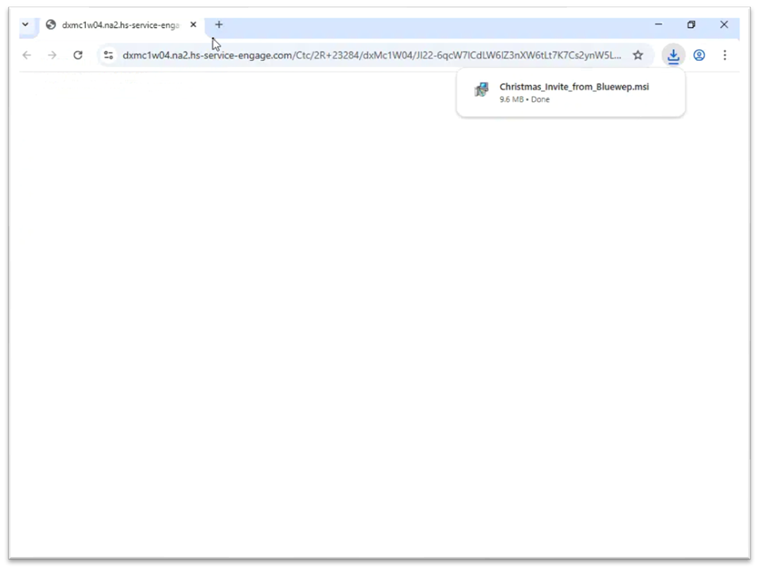Open a new tab with plus button
This screenshot has width=759, height=571.
pos(219,25)
